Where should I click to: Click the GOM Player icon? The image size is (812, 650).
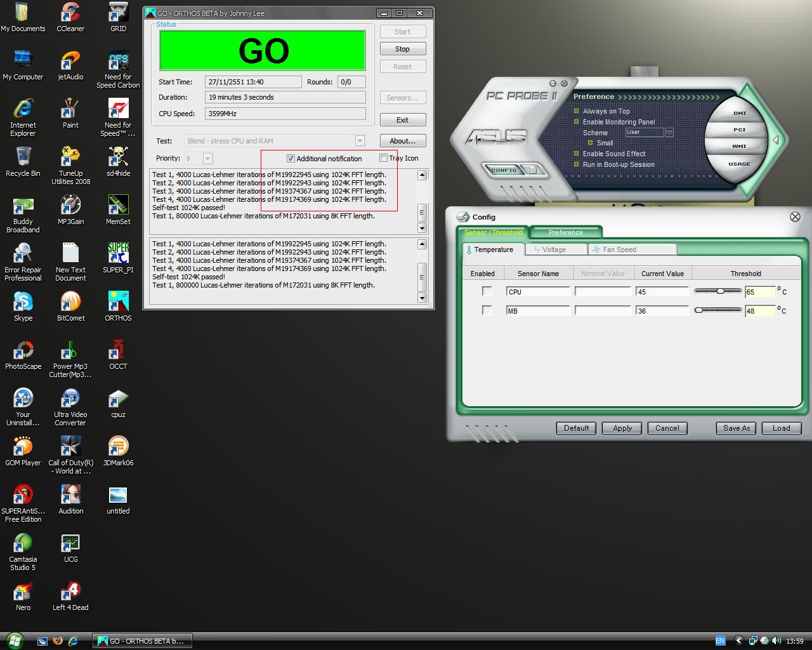23,451
